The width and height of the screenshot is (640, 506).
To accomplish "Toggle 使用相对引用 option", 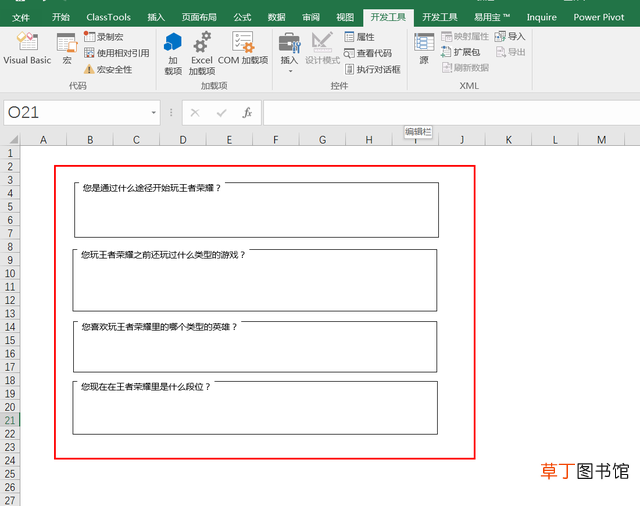I will (116, 53).
